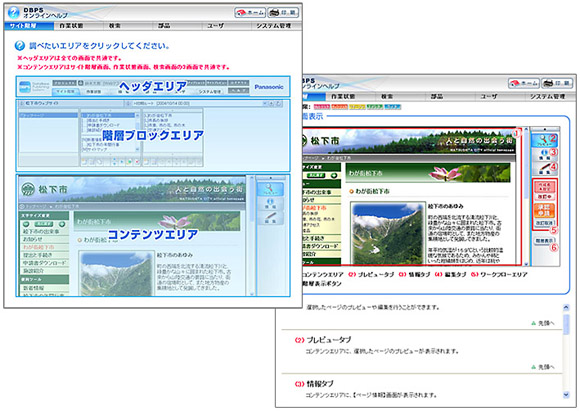The image size is (580, 411).
Task: Click the ヘッダエリア region of the image map
Action: 153,87
